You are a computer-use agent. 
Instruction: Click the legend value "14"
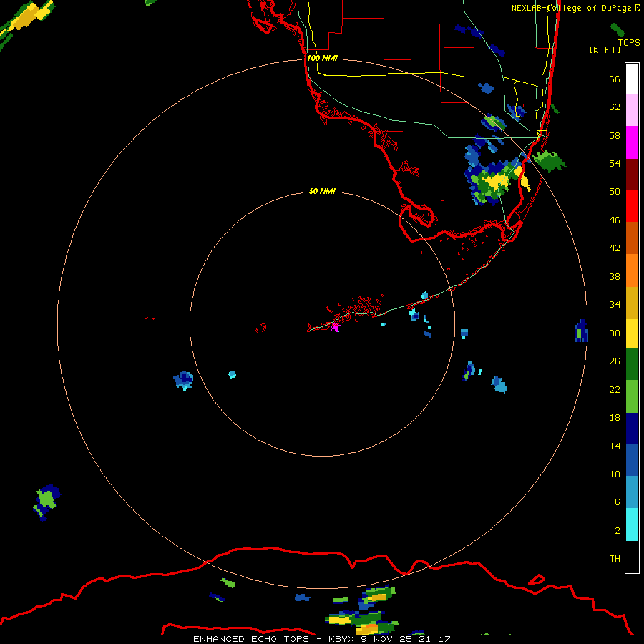click(615, 446)
